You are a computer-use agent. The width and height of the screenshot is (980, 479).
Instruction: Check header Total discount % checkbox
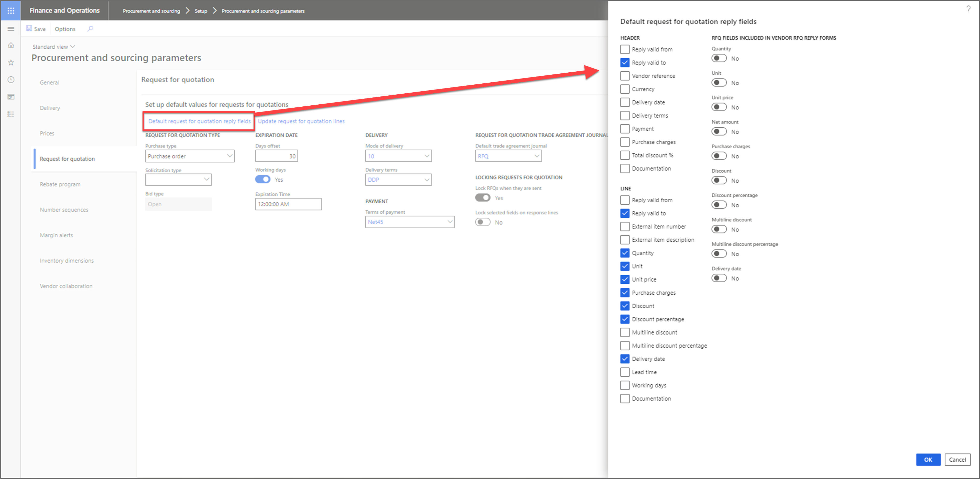tap(625, 155)
